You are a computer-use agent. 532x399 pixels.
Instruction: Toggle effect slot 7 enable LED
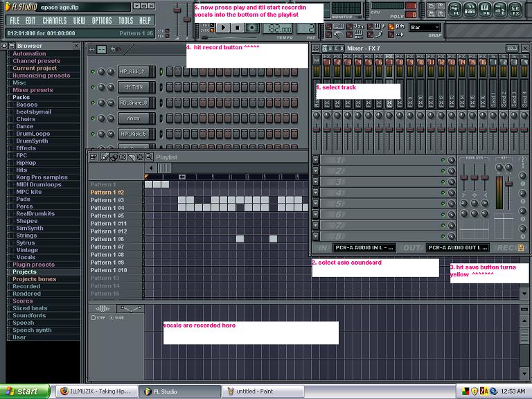tap(443, 225)
